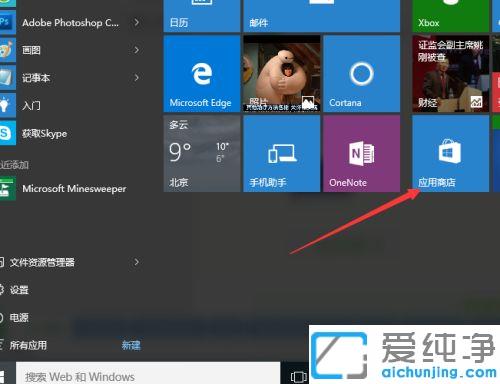Expand Adobe Photoshop jump list arrow
Viewport: 500px width, 384px height.
[x=136, y=23]
